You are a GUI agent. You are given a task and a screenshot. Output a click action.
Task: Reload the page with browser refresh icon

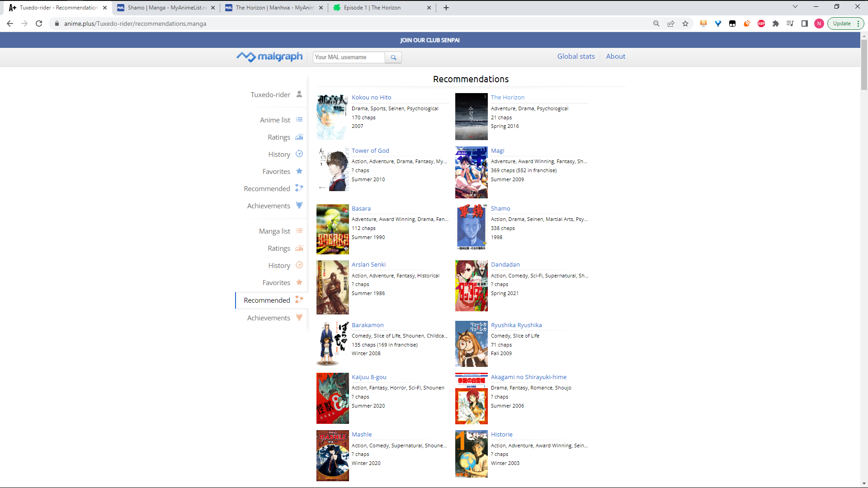coord(39,23)
